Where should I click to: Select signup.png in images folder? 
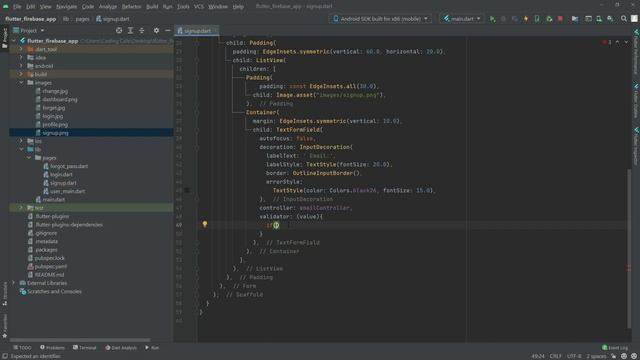click(x=56, y=133)
